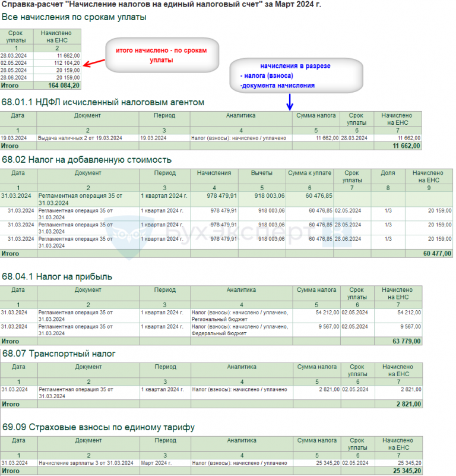Viewport: 456px width, 476px height.
Task: Select heading 'Все начисления по срокам уплаты'
Action: (74, 17)
